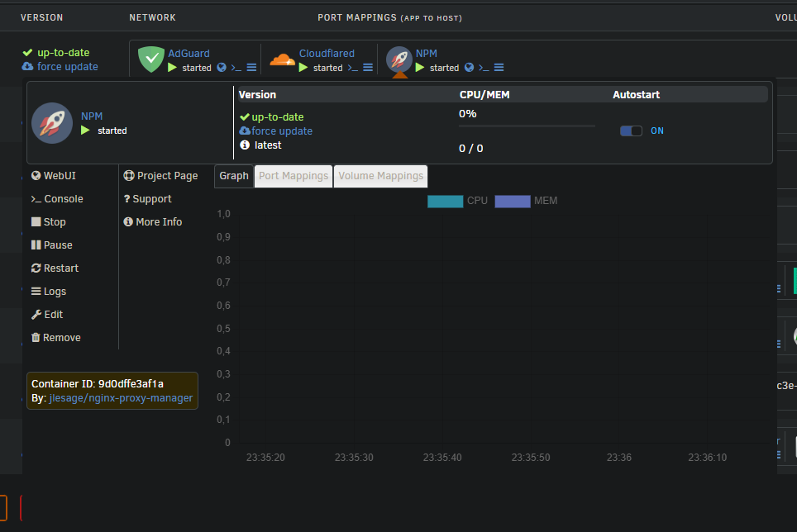
Task: Open Cloudflared hamburger menu icon
Action: click(x=368, y=68)
